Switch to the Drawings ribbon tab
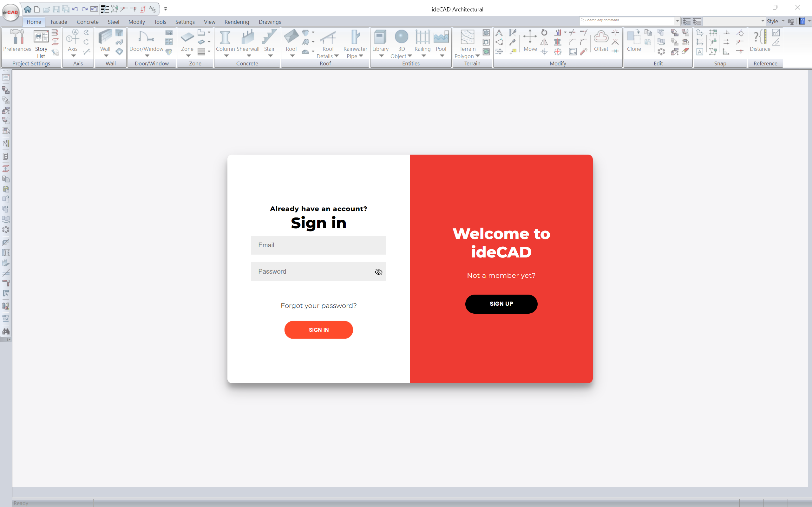812x507 pixels. point(270,22)
